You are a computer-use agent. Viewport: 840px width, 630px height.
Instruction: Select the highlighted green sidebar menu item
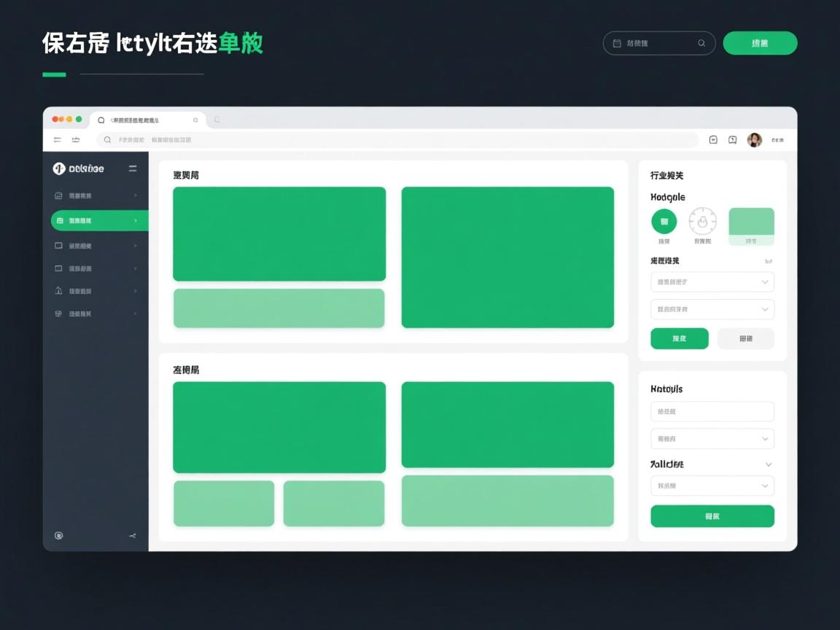click(99, 220)
